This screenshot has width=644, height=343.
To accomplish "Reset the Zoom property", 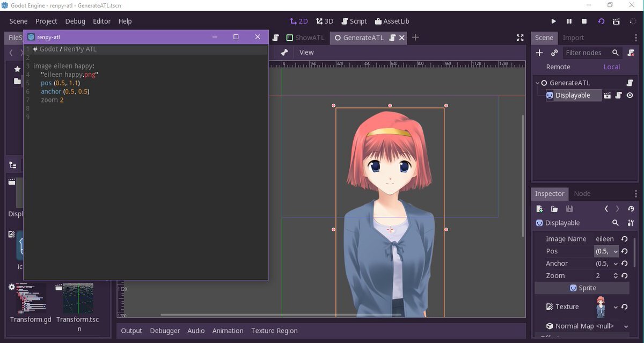I will point(625,276).
